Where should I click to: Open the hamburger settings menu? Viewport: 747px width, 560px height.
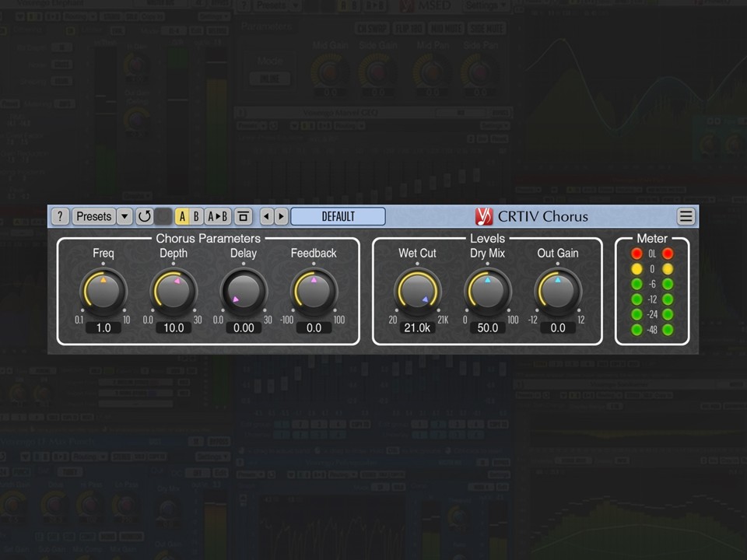click(686, 217)
